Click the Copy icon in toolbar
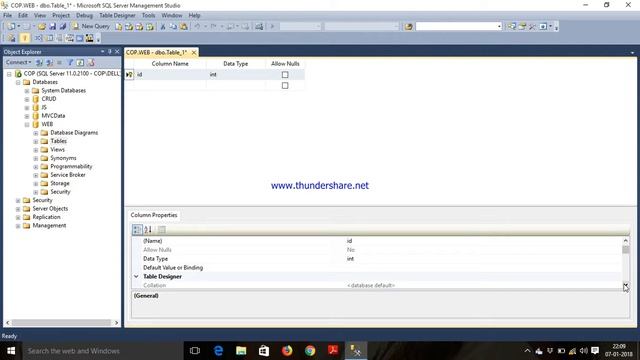 tap(173, 27)
